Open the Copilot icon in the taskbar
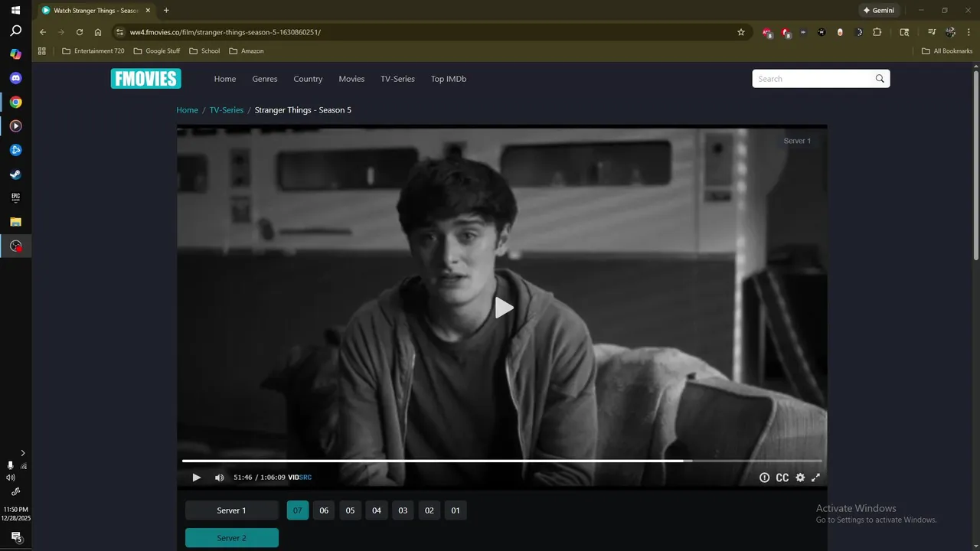This screenshot has height=551, width=980. (x=15, y=54)
